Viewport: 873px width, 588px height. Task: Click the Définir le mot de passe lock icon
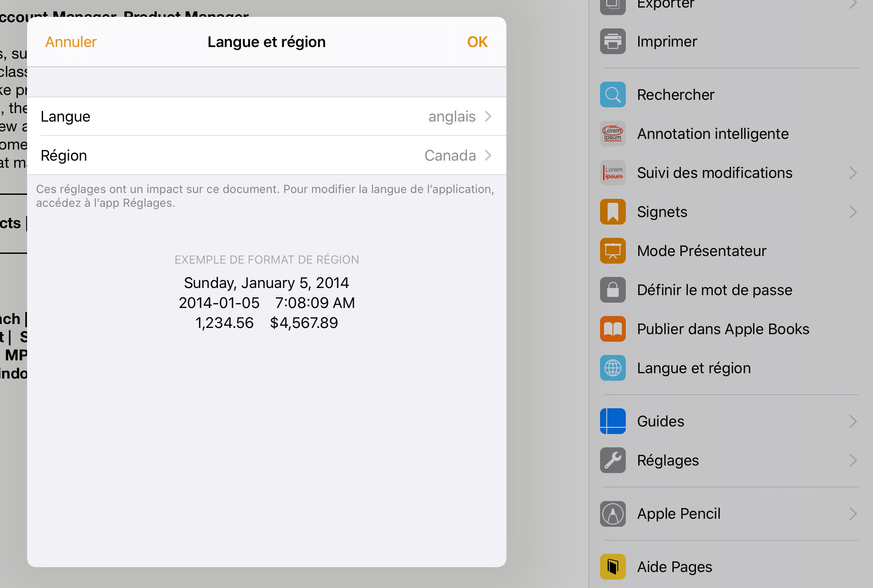pyautogui.click(x=612, y=290)
